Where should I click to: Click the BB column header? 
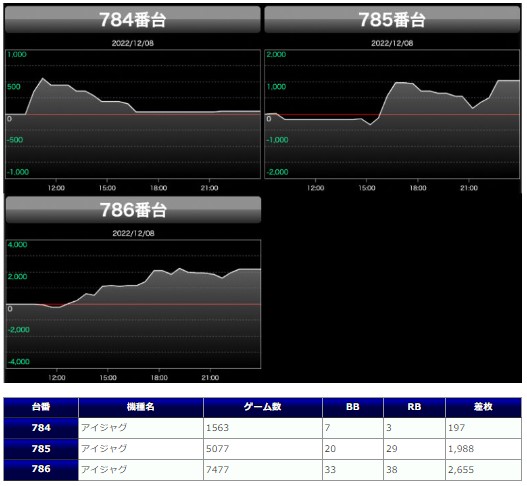pyautogui.click(x=353, y=407)
